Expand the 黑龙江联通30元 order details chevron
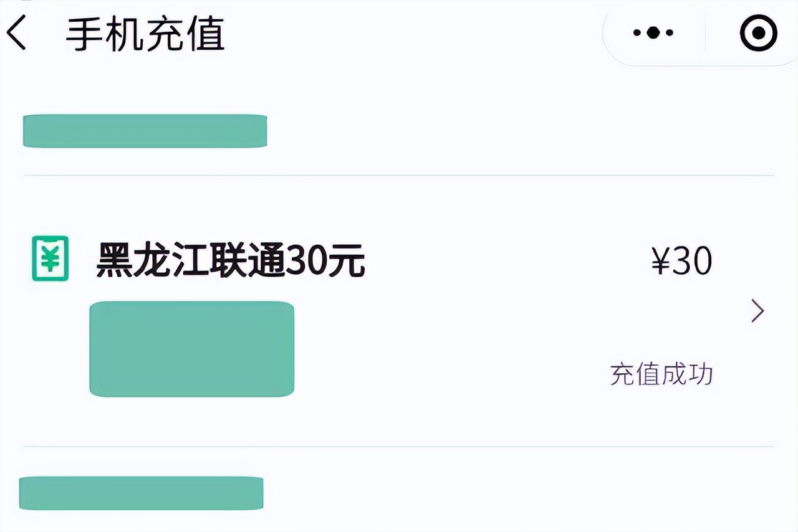798x532 pixels. click(x=756, y=310)
